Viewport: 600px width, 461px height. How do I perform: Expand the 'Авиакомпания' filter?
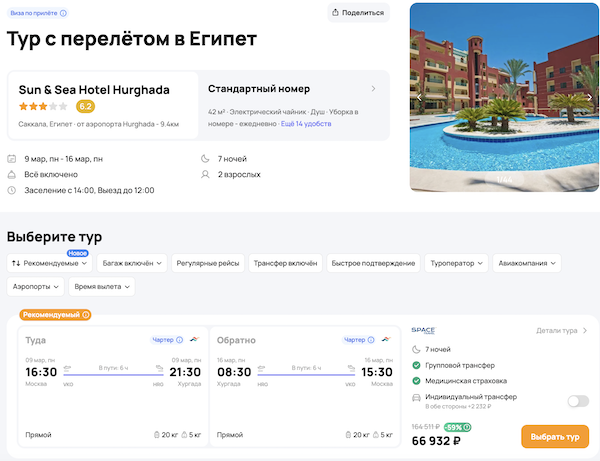[527, 263]
